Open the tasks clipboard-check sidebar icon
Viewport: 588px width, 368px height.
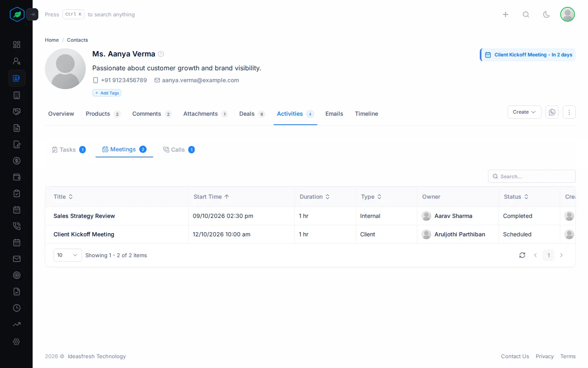click(17, 193)
